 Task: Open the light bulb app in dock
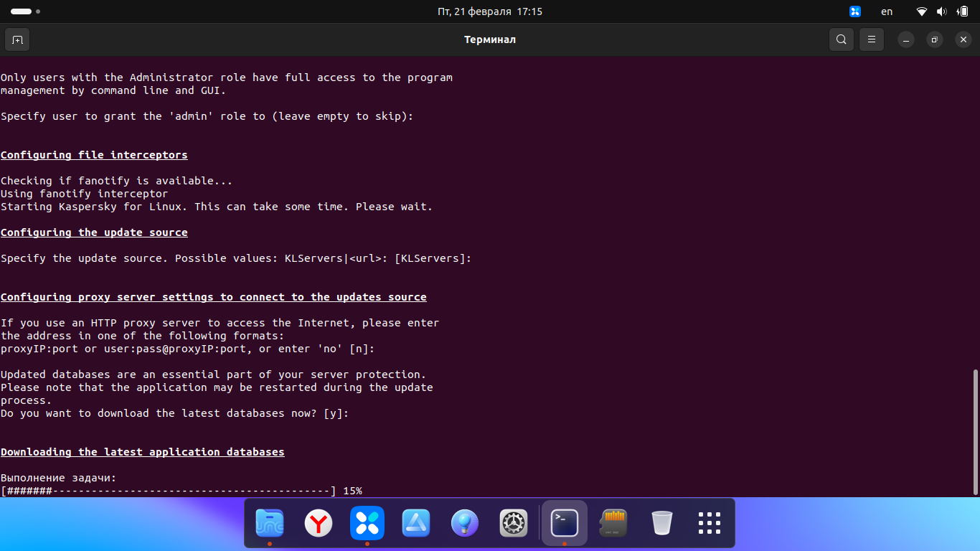point(465,523)
